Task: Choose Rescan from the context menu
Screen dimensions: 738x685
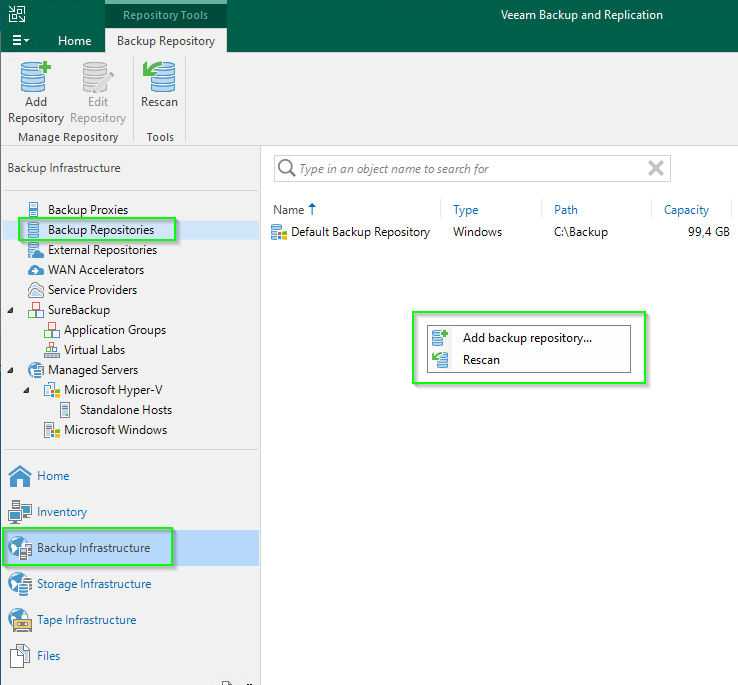Action: (x=529, y=360)
